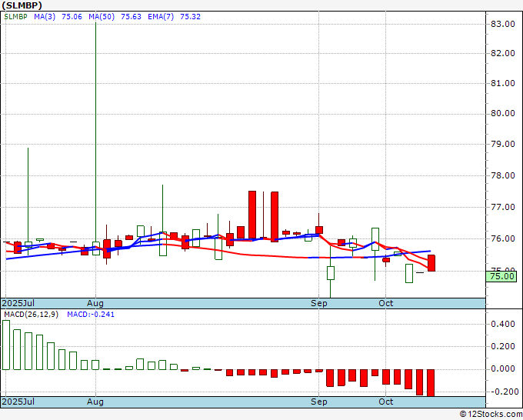Click the 80.00 price axis label
Viewport: 523px width, 420px height.
503,114
